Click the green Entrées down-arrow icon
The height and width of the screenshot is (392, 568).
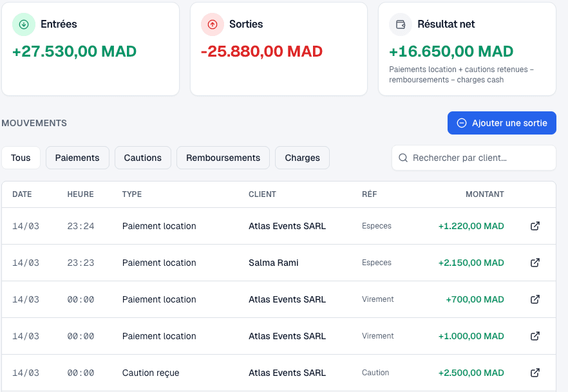point(24,24)
